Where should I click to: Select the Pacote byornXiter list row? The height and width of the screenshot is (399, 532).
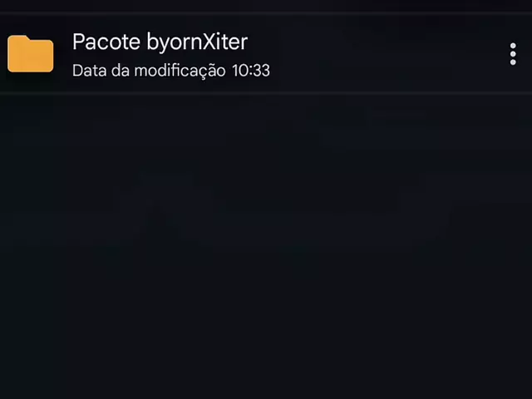266,53
